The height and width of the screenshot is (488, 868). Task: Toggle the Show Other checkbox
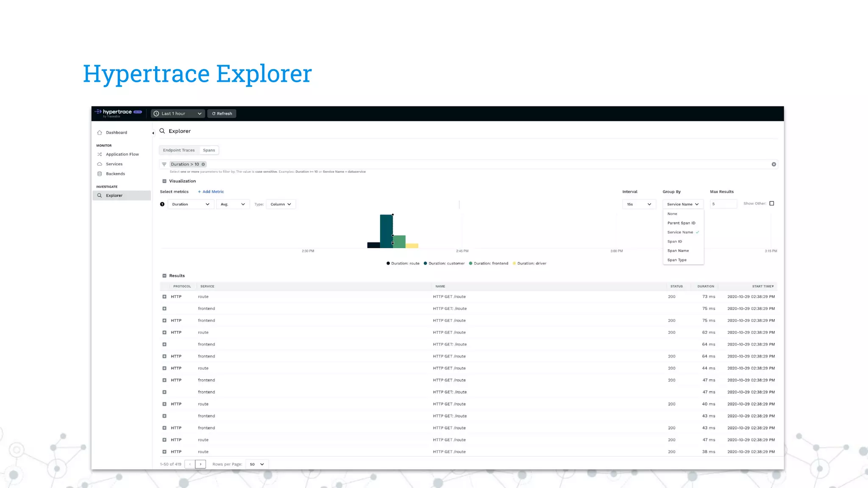coord(772,203)
